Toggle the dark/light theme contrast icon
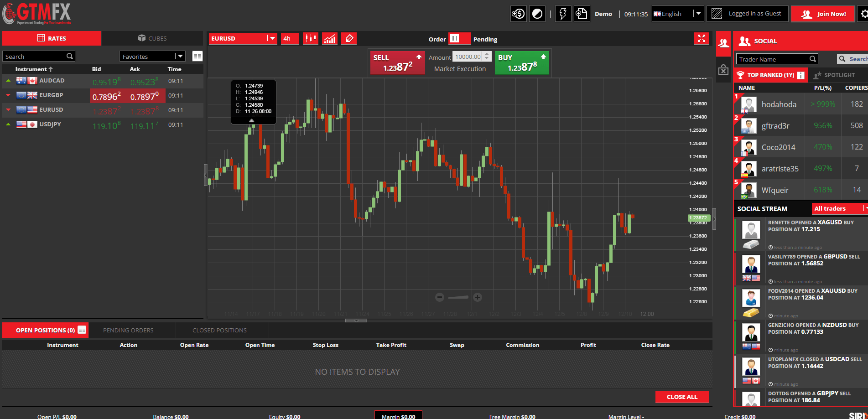The width and height of the screenshot is (868, 419). click(x=537, y=14)
